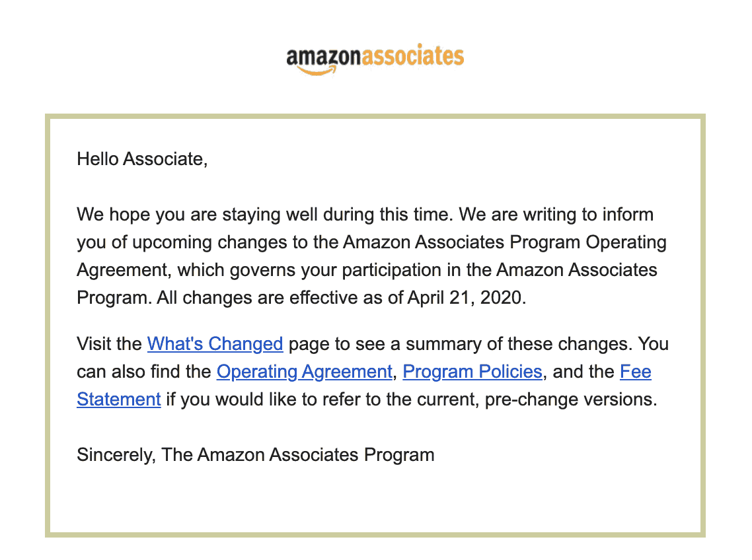Click the 'Sincerely, The Amazon Associates Program' signature
This screenshot has height=560, width=752.
click(256, 454)
